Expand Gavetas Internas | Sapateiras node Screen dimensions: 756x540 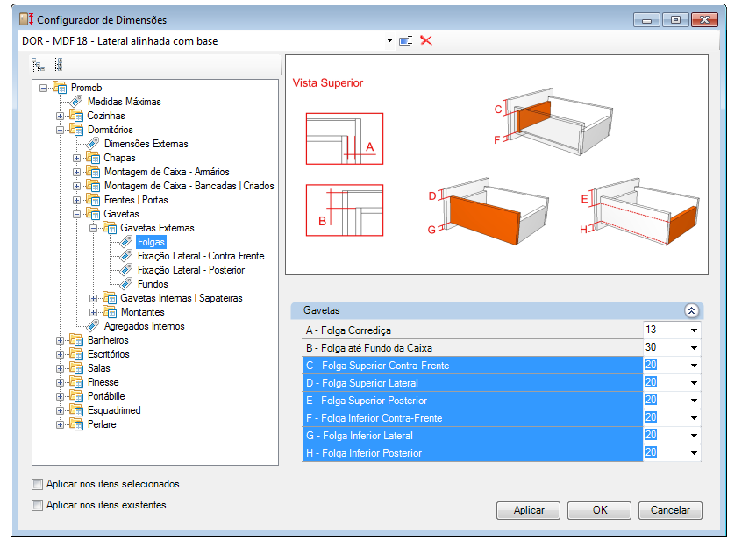coord(94,298)
